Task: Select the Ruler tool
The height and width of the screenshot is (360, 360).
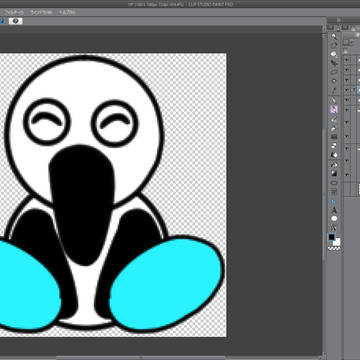Action: pyautogui.click(x=334, y=201)
